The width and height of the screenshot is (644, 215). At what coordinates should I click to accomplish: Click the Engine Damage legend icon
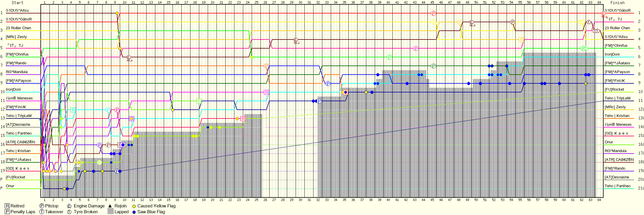tap(69, 206)
